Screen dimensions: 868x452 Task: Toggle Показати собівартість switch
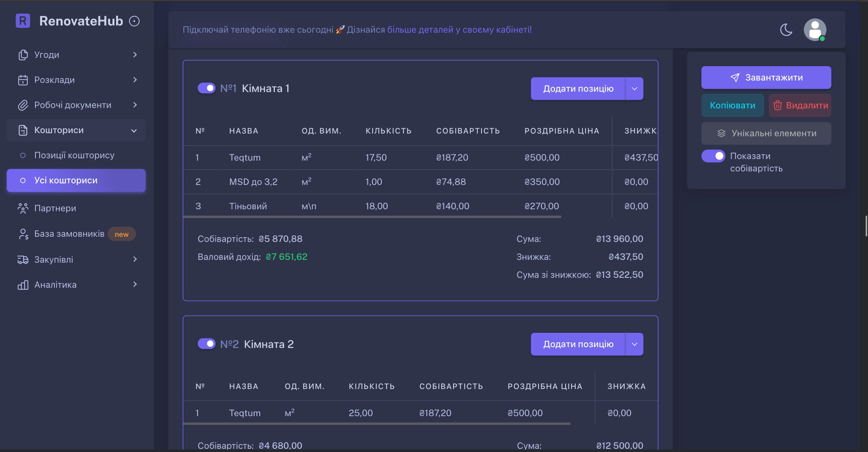point(713,156)
